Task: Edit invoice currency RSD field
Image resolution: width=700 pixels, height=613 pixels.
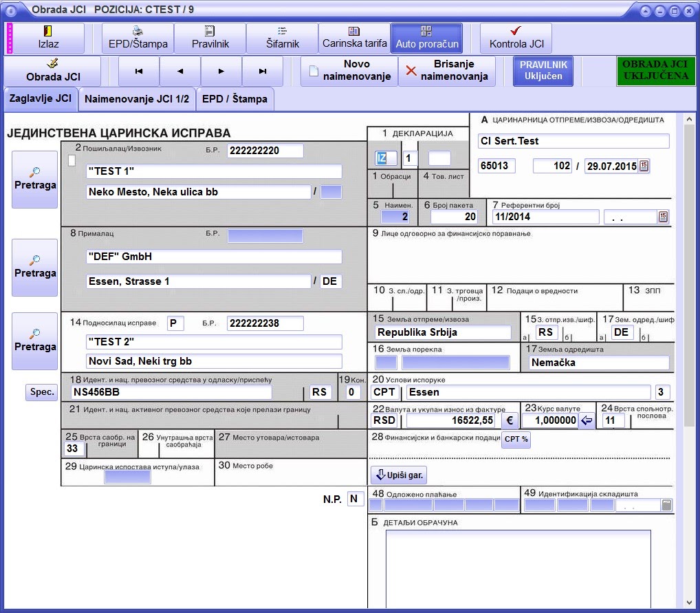Action: (385, 420)
